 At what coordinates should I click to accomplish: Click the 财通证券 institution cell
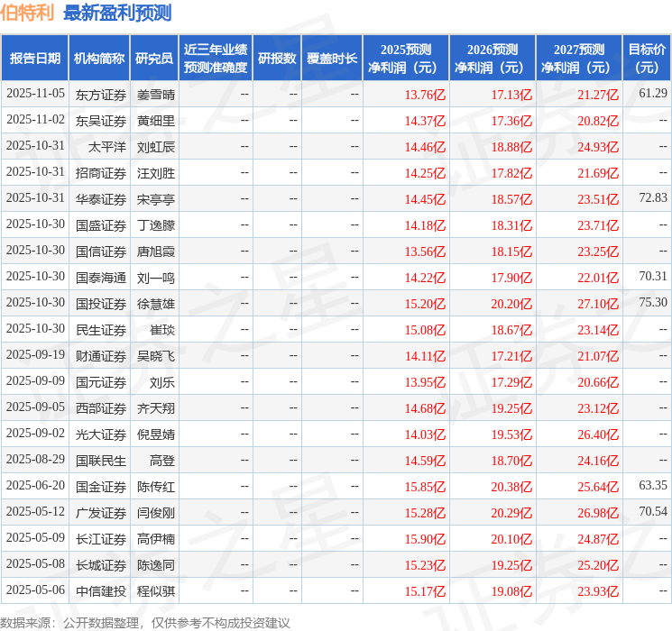(x=101, y=356)
